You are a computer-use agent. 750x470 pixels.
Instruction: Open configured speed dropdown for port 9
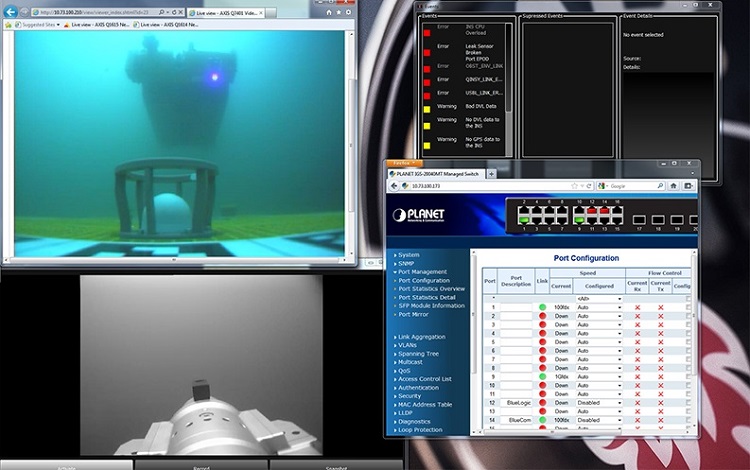[x=599, y=376]
